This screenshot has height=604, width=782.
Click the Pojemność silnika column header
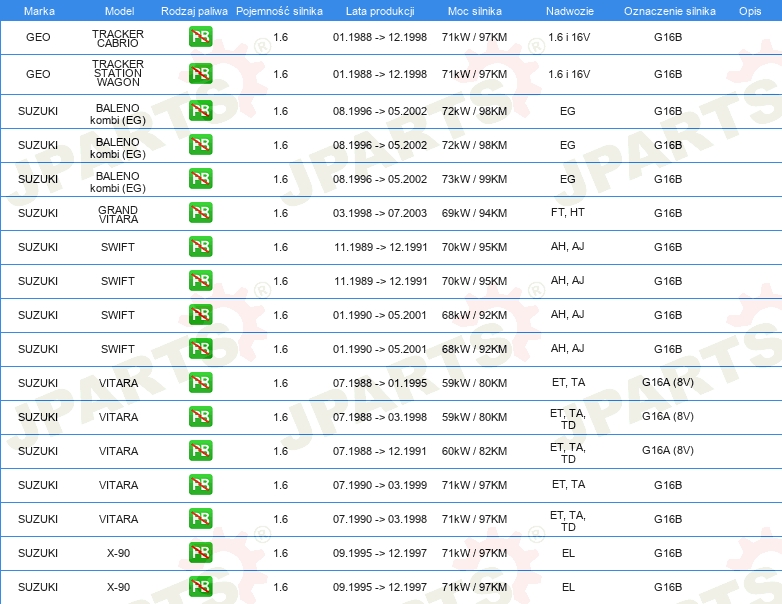pos(279,11)
